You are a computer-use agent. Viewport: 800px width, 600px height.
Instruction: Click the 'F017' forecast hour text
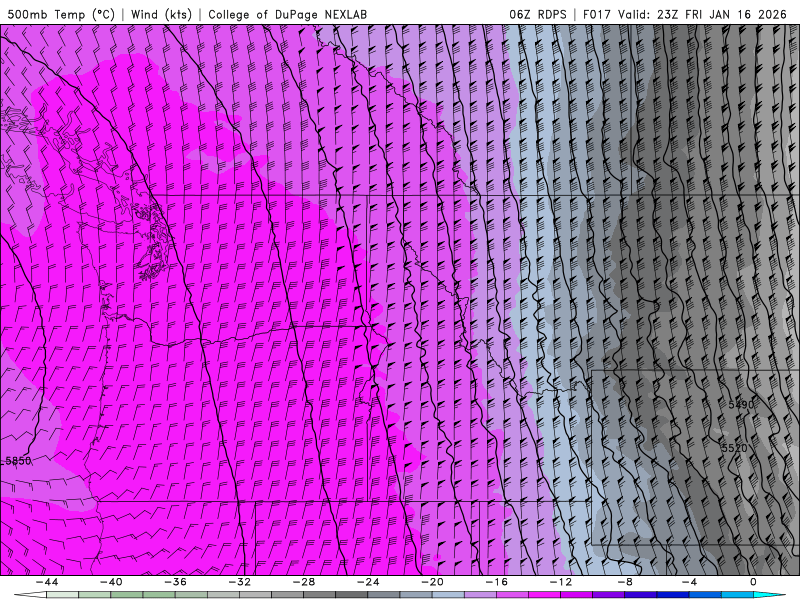596,14
